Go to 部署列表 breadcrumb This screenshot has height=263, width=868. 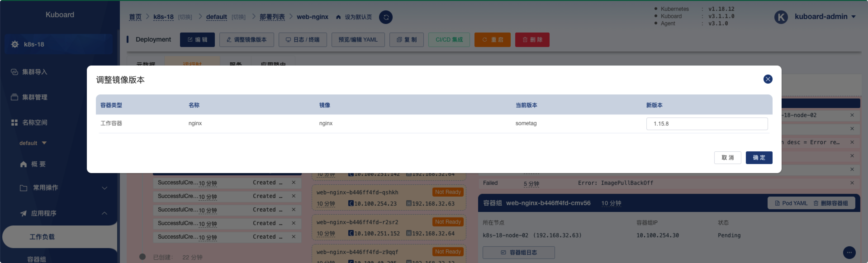click(272, 17)
